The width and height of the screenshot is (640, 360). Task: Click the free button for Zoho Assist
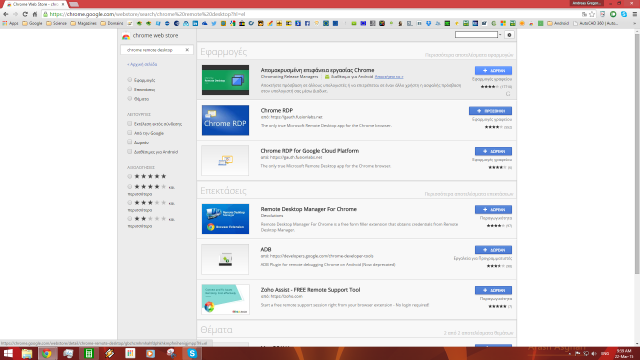click(493, 290)
